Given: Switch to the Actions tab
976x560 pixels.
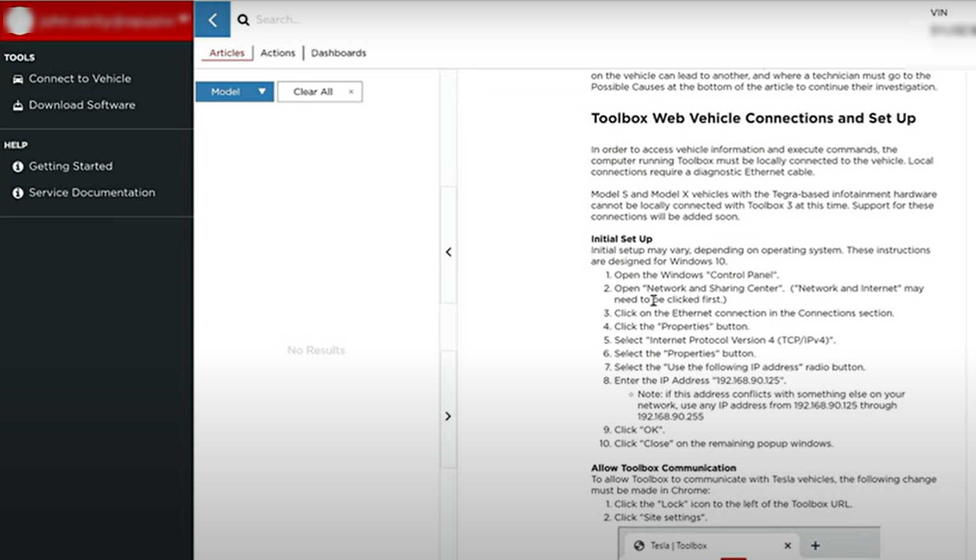Looking at the screenshot, I should click(x=278, y=53).
